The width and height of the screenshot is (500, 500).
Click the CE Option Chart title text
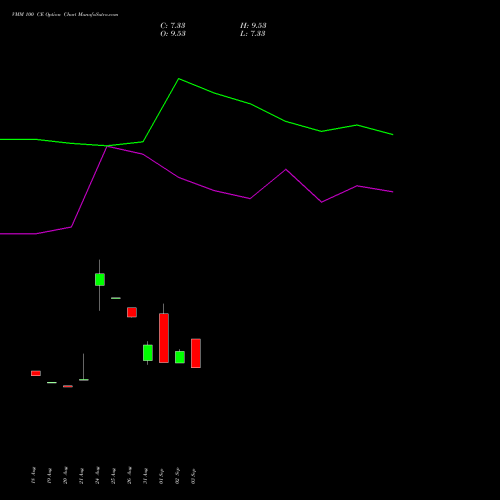pyautogui.click(x=65, y=15)
